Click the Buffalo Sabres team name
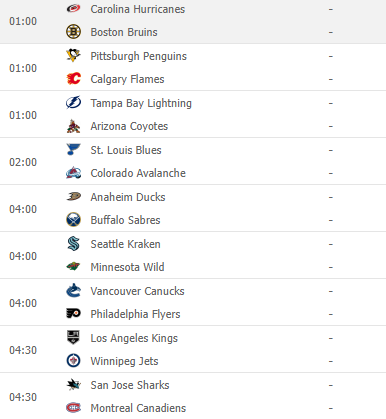 coord(125,220)
